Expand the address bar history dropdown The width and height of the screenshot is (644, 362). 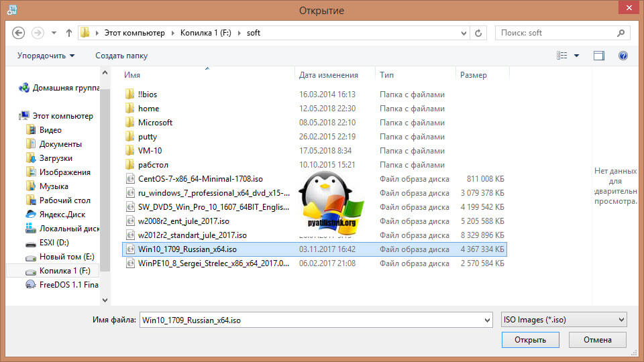pos(462,32)
